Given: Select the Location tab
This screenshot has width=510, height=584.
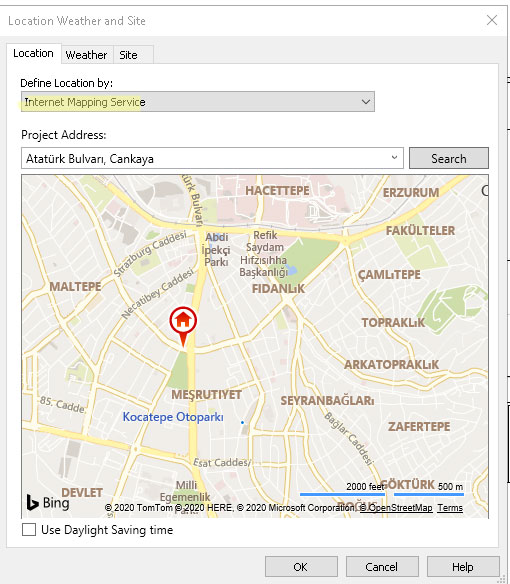Looking at the screenshot, I should [x=34, y=54].
